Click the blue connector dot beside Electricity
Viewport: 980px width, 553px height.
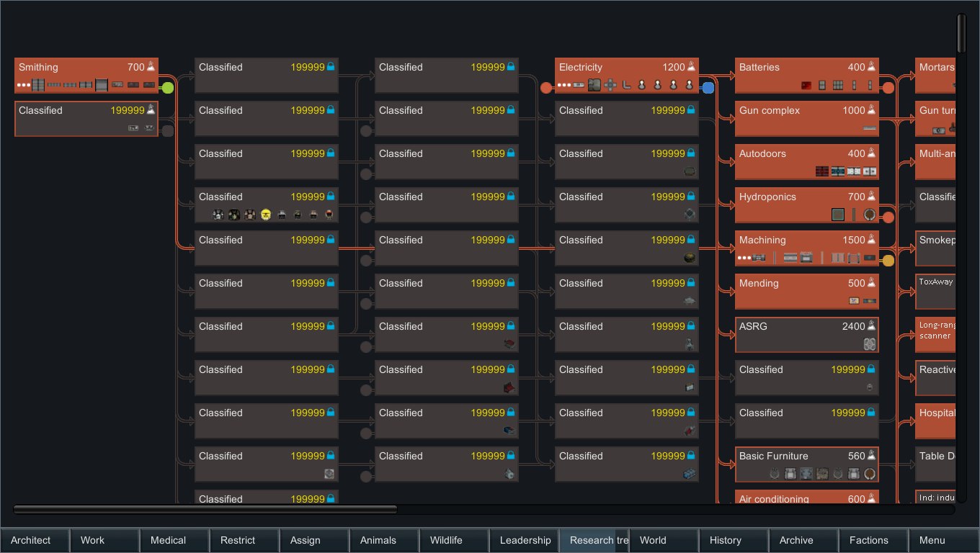[x=708, y=88]
